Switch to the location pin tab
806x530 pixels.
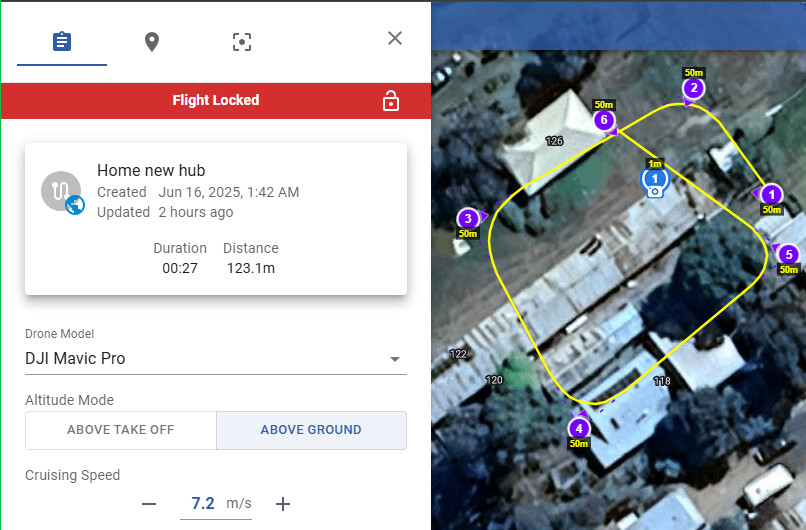click(152, 42)
